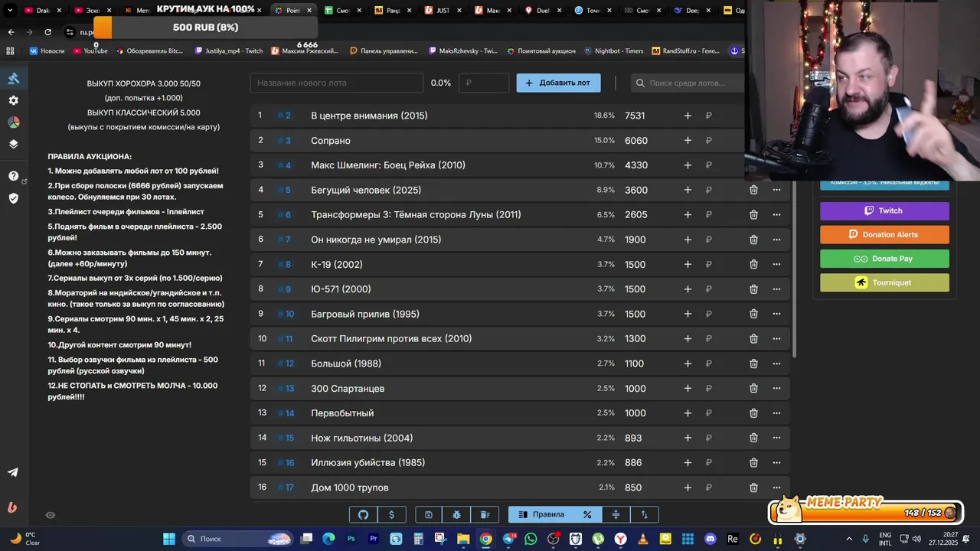Image resolution: width=980 pixels, height=551 pixels.
Task: Click the 500 RUB (8%) progress bar
Action: click(x=205, y=28)
